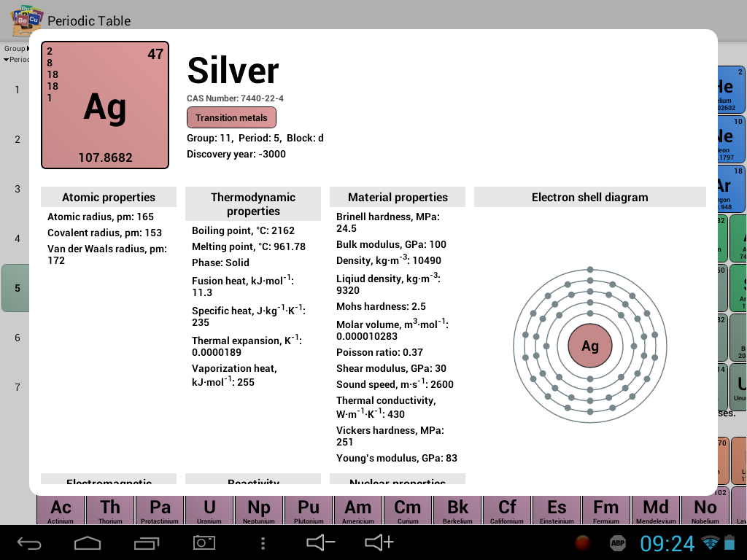Select period row 3
This screenshot has width=747, height=560.
18,189
